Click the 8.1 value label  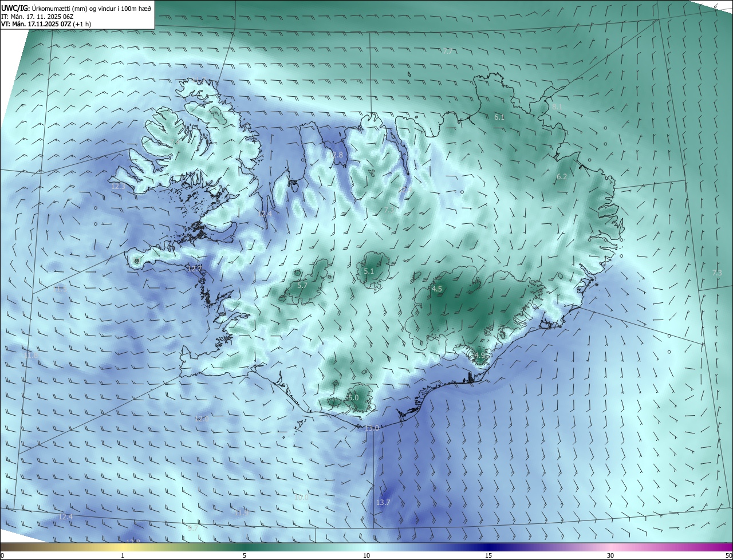[557, 107]
